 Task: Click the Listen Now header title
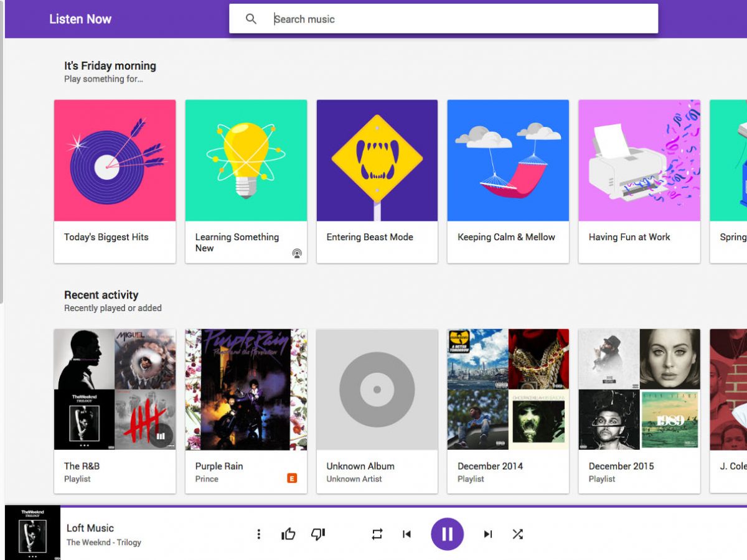(80, 19)
